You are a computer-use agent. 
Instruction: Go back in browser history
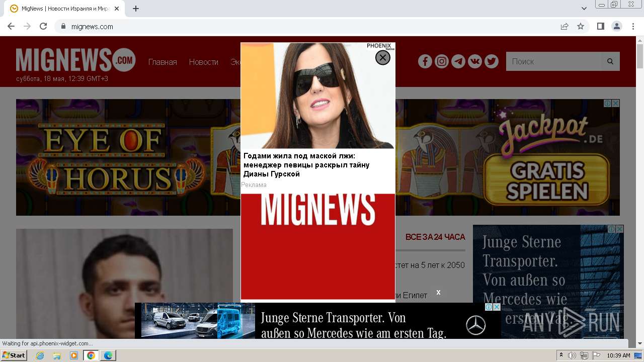11,26
